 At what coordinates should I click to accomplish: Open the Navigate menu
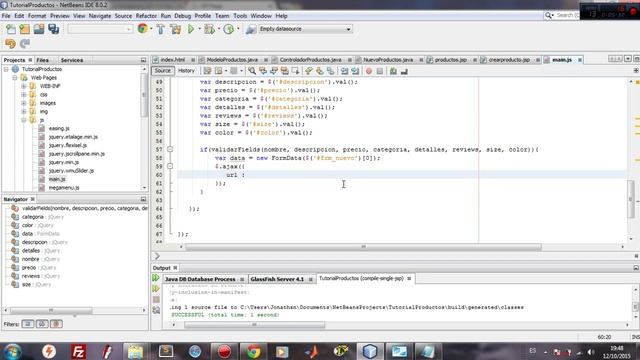pos(100,16)
